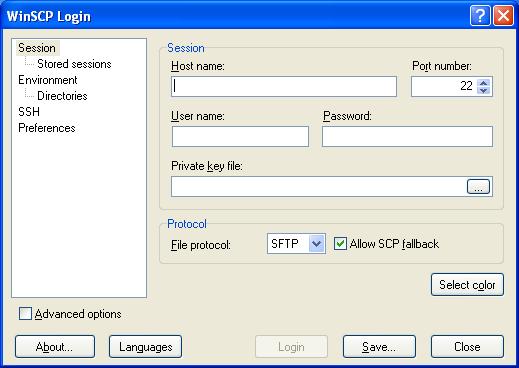Select the Session tree node
519x368 pixels.
(x=37, y=48)
